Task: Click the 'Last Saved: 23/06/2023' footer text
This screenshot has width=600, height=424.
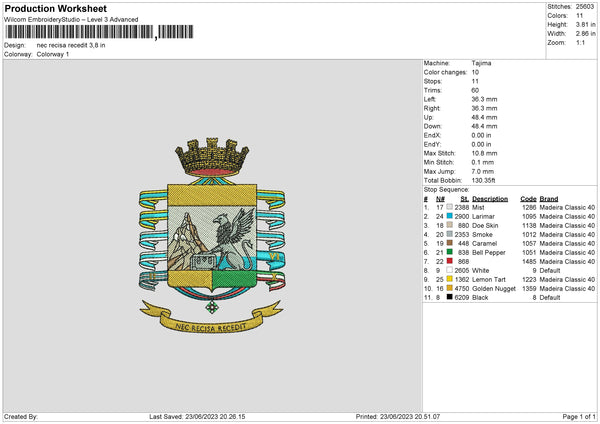Action: (x=197, y=416)
